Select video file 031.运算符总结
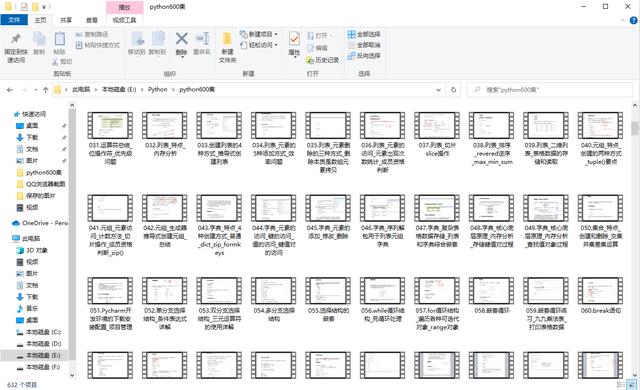 click(x=110, y=139)
